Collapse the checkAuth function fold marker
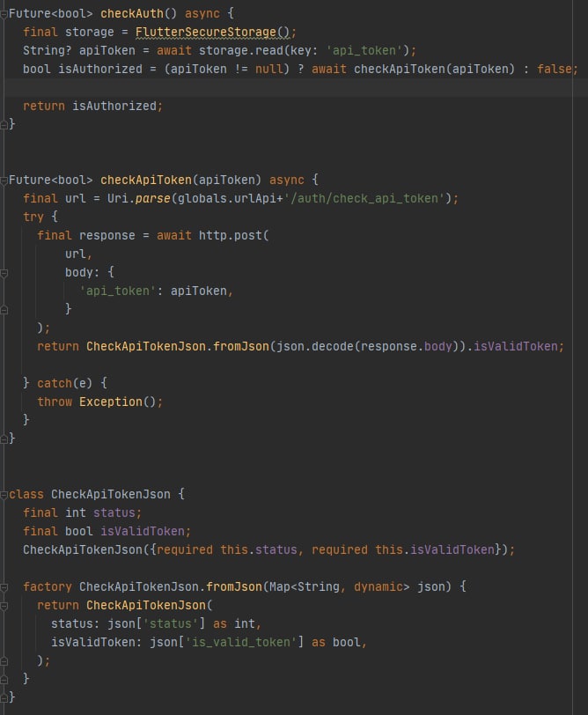Screen dimensions: 588x715 pos(4,14)
